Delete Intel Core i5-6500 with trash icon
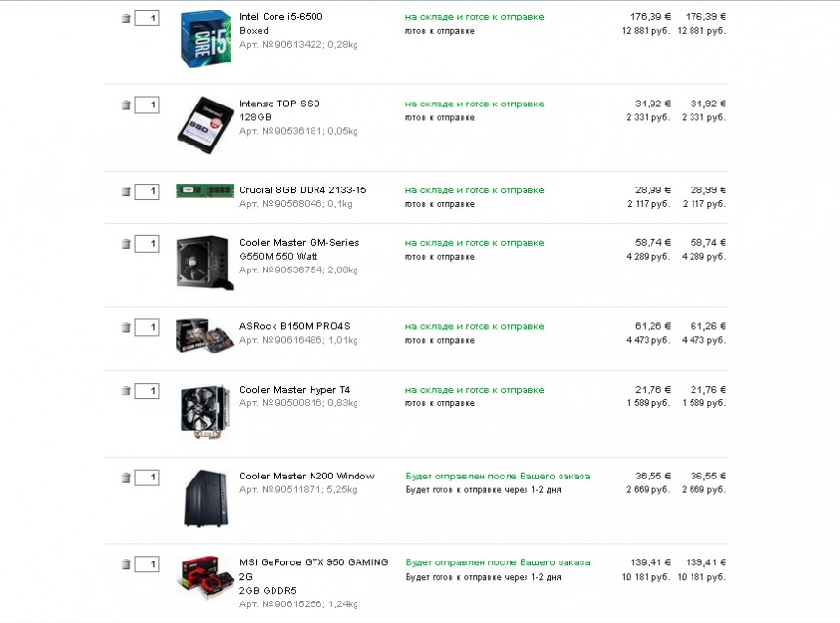 tap(126, 19)
